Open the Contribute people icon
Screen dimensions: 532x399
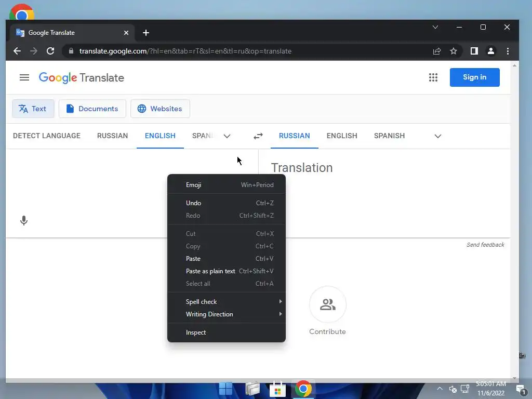[327, 304]
